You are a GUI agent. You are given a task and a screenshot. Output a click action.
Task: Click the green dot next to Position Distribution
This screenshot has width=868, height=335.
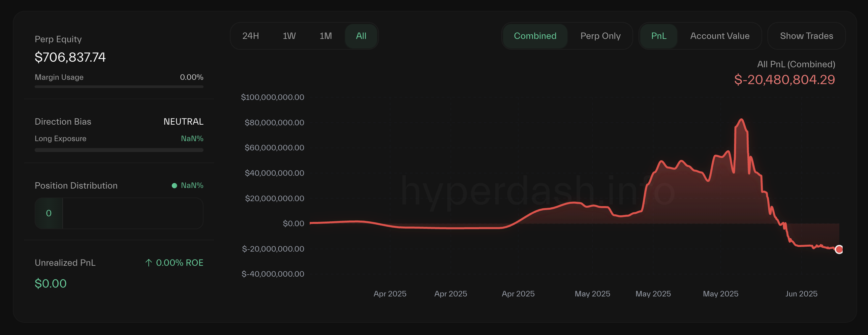tap(174, 186)
